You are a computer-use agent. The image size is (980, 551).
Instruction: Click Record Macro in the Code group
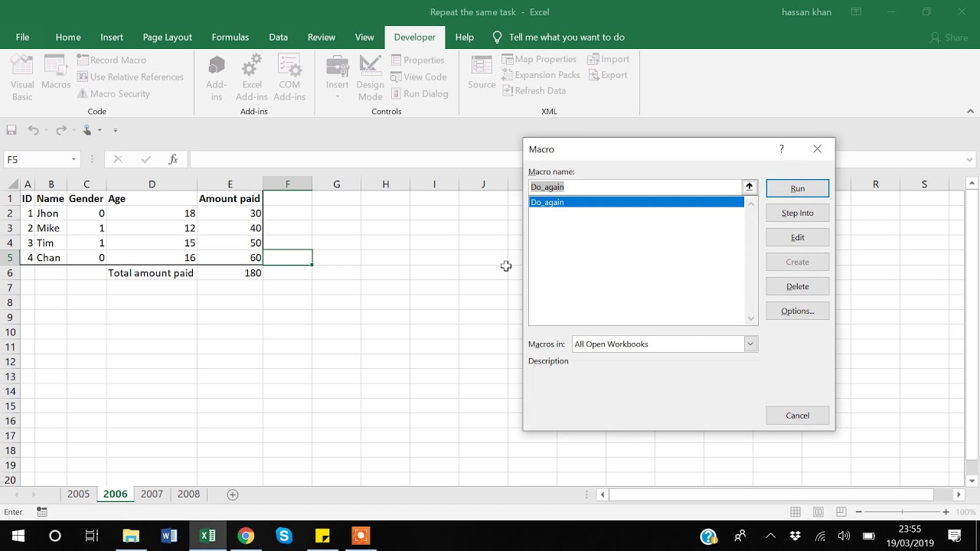coord(111,60)
